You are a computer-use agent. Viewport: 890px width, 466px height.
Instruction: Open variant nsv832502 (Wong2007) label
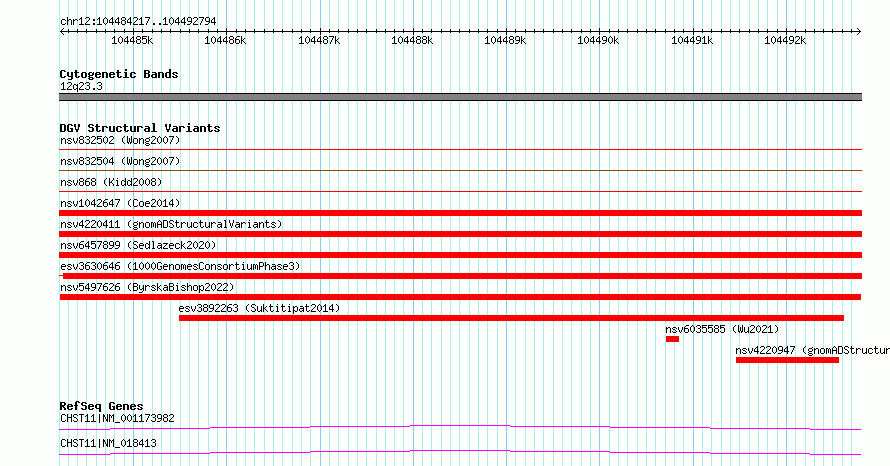click(x=120, y=140)
